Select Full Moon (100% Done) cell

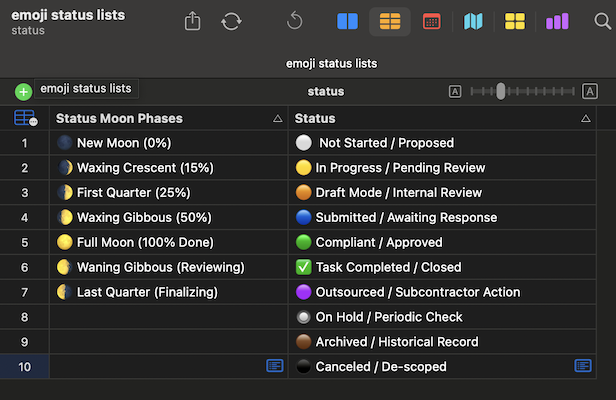[169, 242]
